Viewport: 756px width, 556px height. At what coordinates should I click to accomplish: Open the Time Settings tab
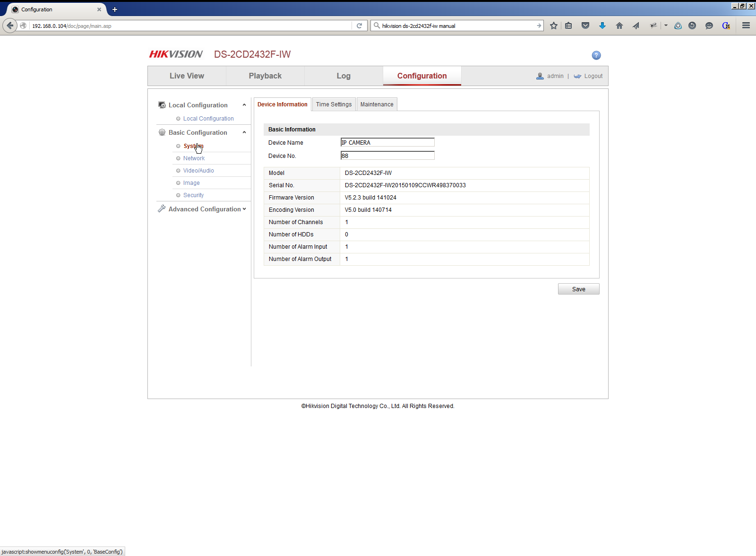point(334,104)
